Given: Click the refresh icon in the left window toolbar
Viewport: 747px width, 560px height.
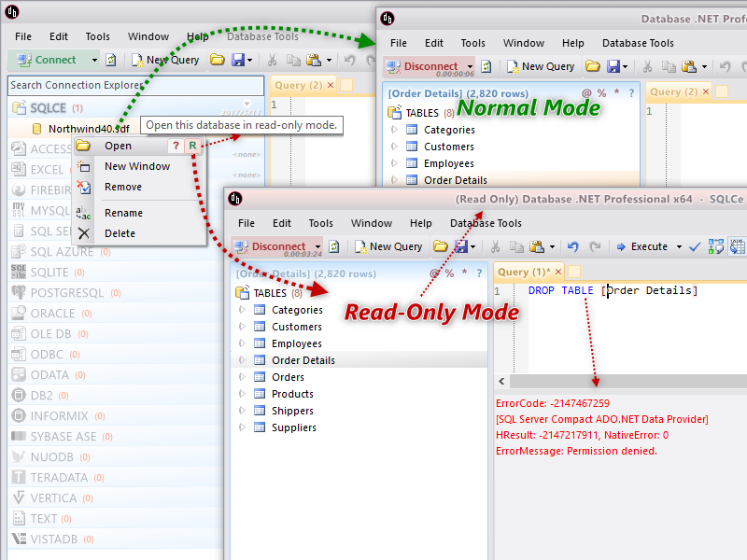Looking at the screenshot, I should (x=110, y=60).
